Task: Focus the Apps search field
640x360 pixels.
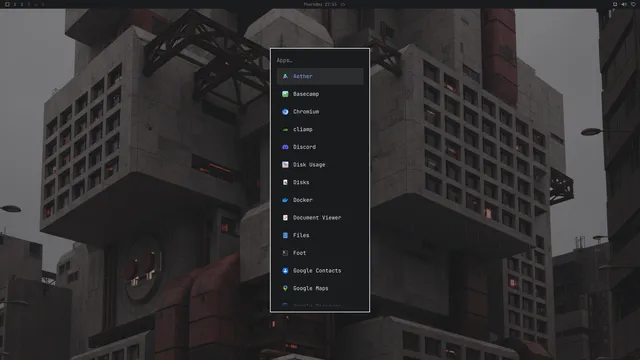Action: (x=320, y=60)
